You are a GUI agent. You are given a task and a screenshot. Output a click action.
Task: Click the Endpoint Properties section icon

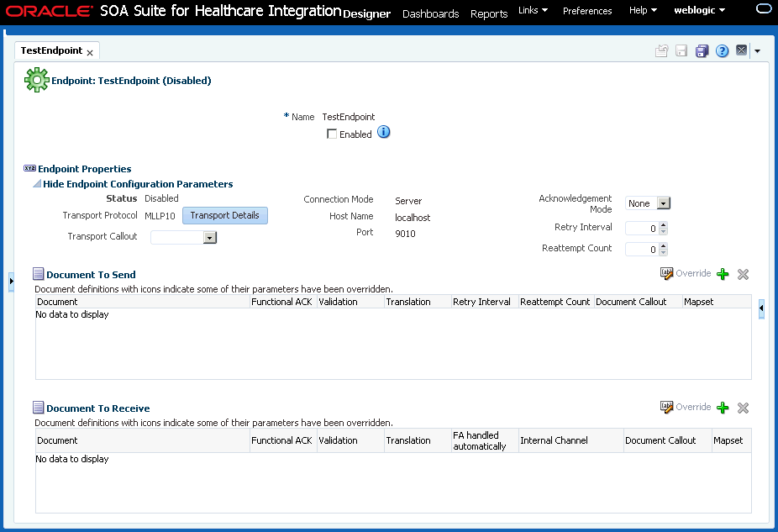click(29, 168)
